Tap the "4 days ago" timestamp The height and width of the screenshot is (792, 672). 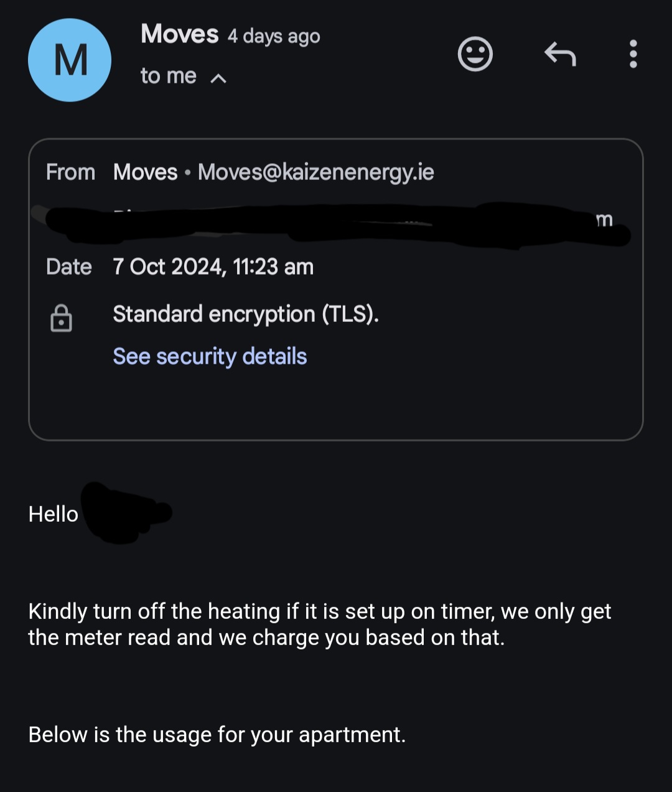pos(274,37)
